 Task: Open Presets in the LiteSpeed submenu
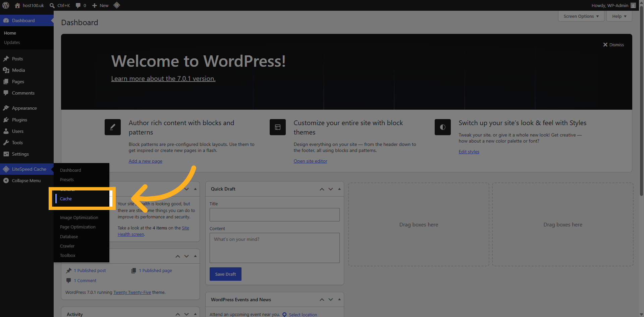(67, 179)
